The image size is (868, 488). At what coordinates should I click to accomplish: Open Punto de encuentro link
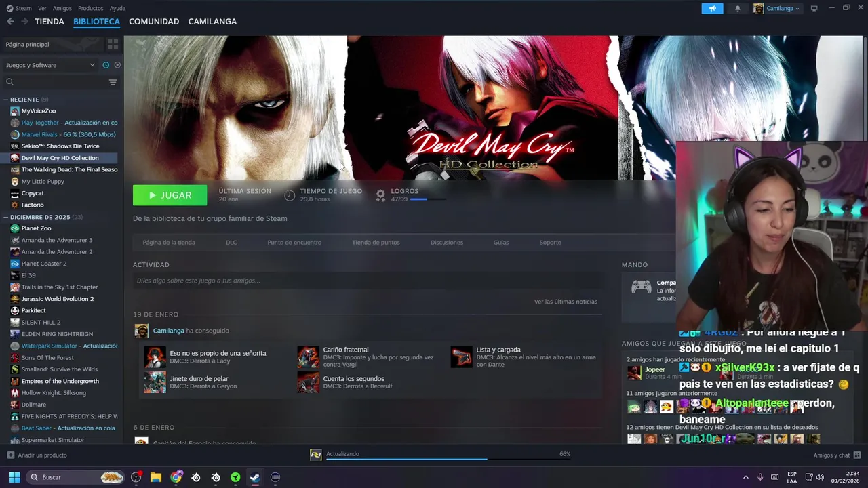coord(294,242)
